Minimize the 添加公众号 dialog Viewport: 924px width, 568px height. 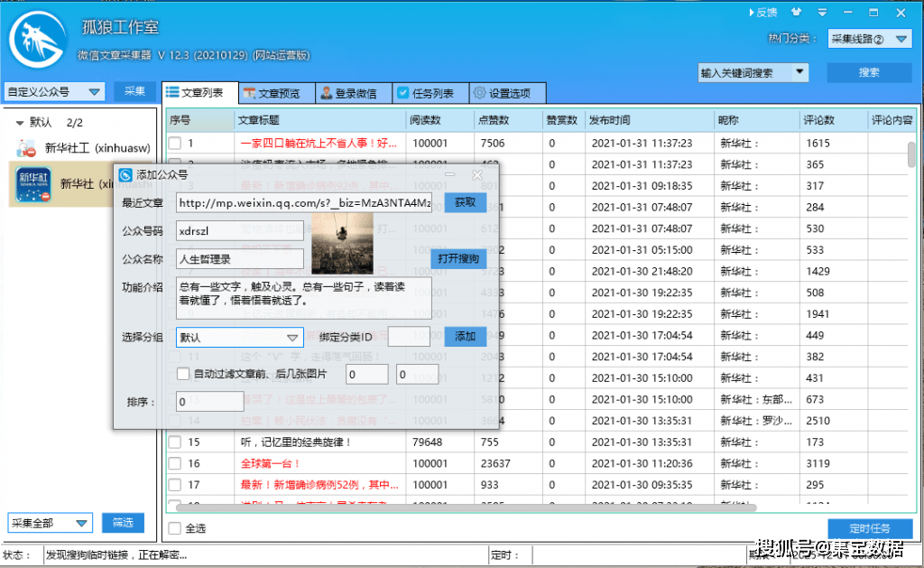[450, 174]
